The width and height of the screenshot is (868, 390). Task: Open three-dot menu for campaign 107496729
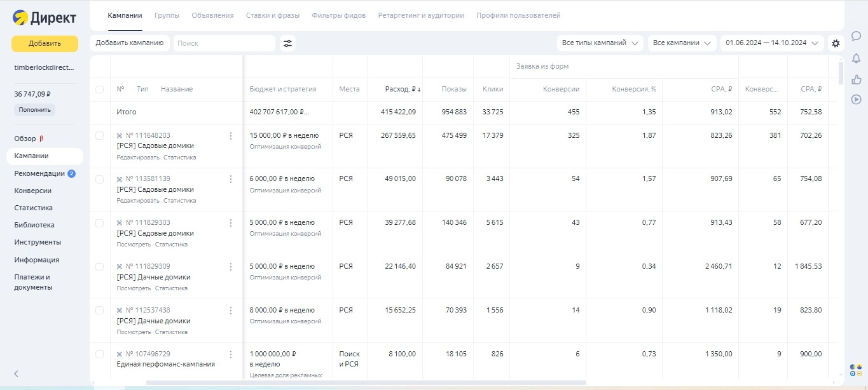point(231,354)
